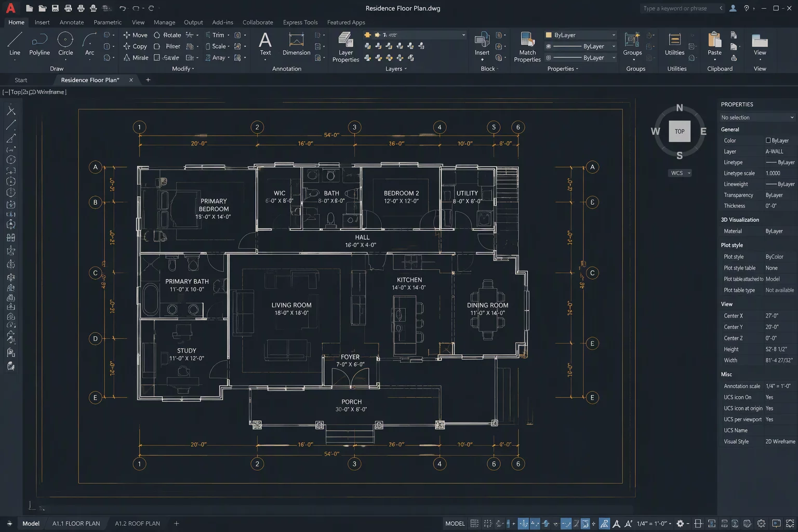Toggle MODEL space button in status bar
Screen dimensions: 798x532
(x=455, y=523)
